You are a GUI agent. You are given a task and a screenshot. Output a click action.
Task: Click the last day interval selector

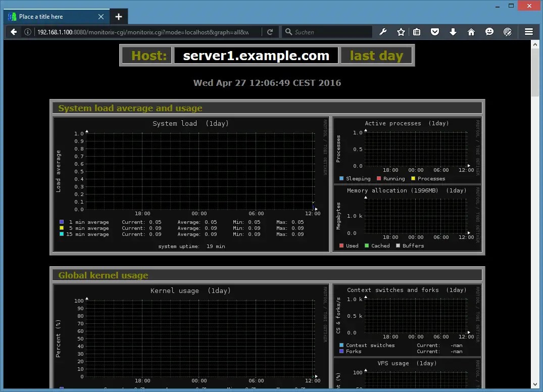click(376, 55)
